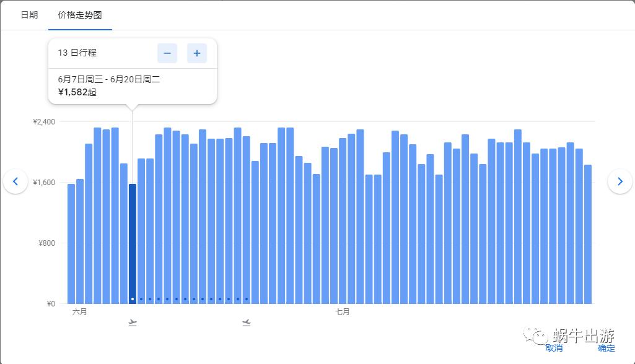Open later dates with the right chevron arrow

620,181
